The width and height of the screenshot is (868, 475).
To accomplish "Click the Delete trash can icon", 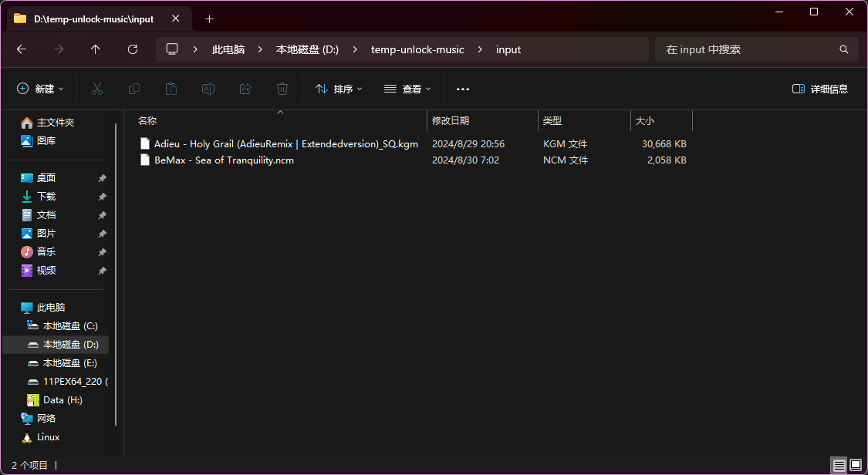I will [x=282, y=89].
